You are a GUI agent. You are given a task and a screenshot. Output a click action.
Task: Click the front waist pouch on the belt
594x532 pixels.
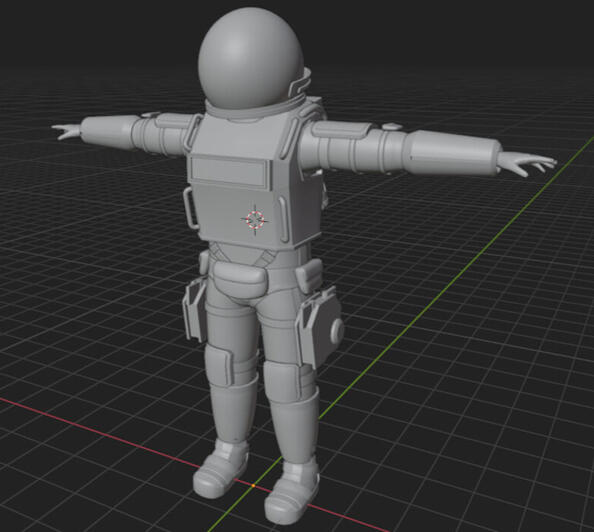[240, 279]
